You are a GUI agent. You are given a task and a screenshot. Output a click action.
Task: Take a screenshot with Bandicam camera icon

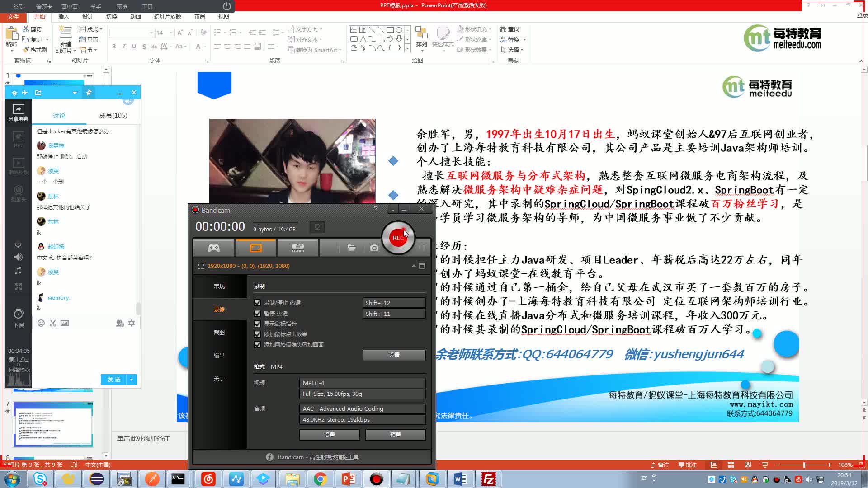click(374, 248)
